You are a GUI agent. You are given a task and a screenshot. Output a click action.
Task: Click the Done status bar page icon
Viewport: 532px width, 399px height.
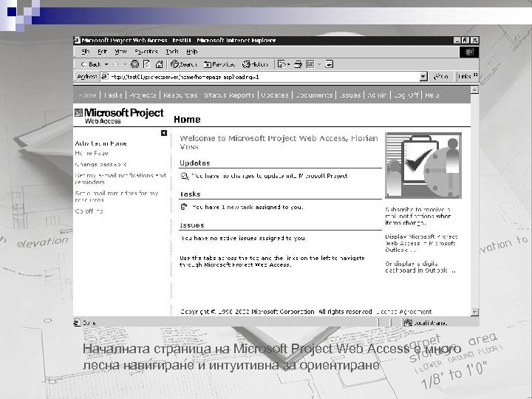click(77, 323)
